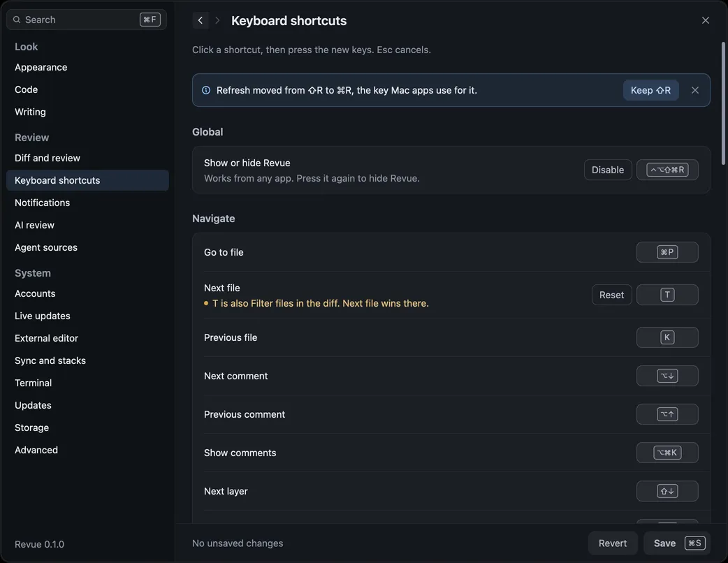Open External editor settings
The height and width of the screenshot is (563, 728).
(87, 338)
